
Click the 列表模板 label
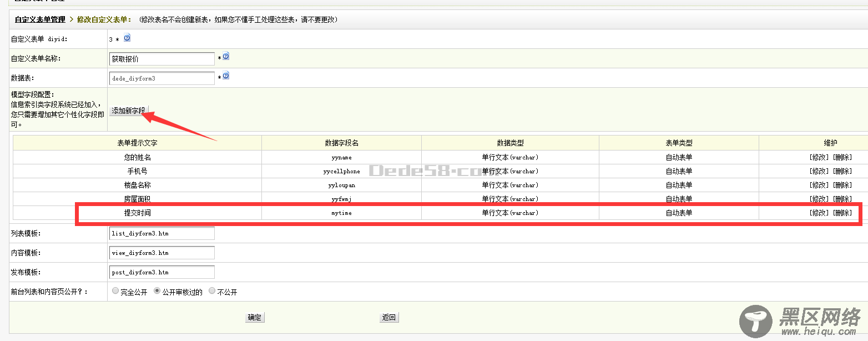pos(26,233)
